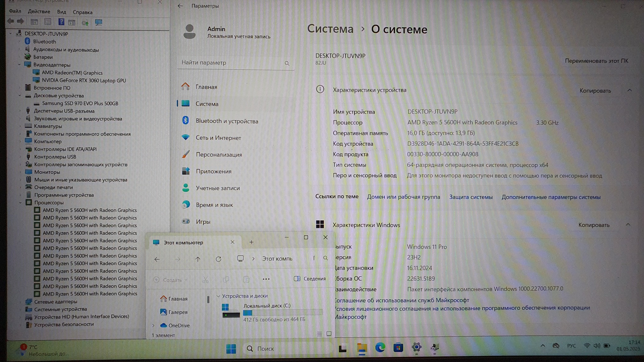Click the Локальный диск (C:) usage bar
Image resolution: width=644 pixels, height=362 pixels.
click(283, 313)
